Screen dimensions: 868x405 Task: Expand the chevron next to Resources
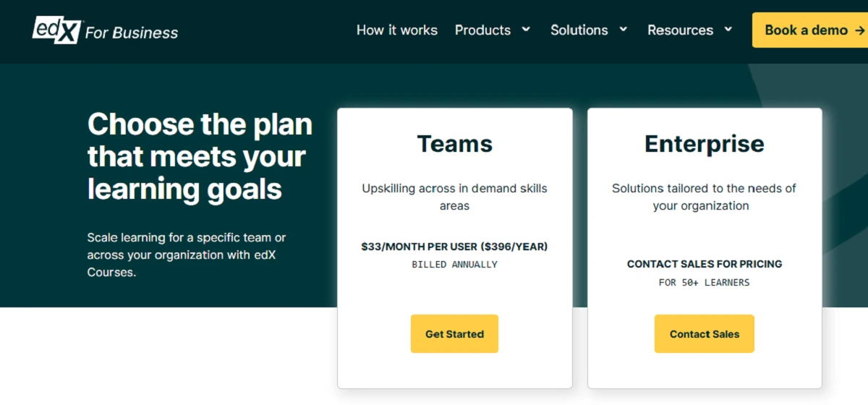[x=728, y=30]
